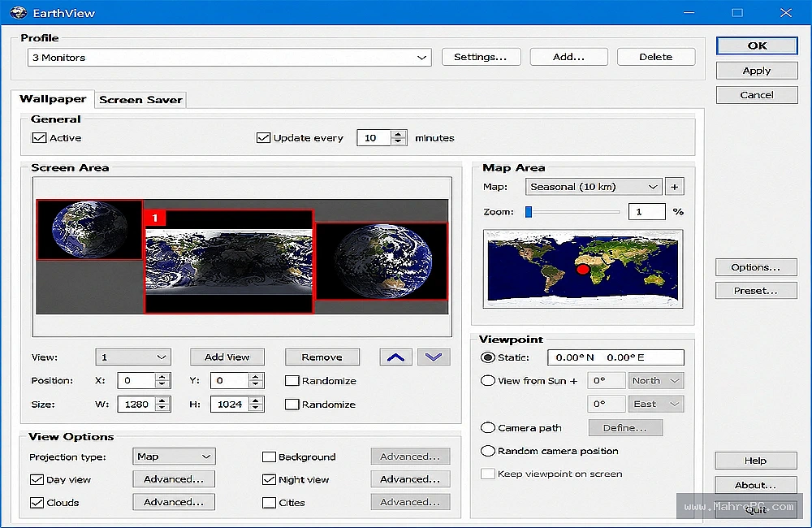Open the Preset dialog
The height and width of the screenshot is (528, 812).
[756, 291]
